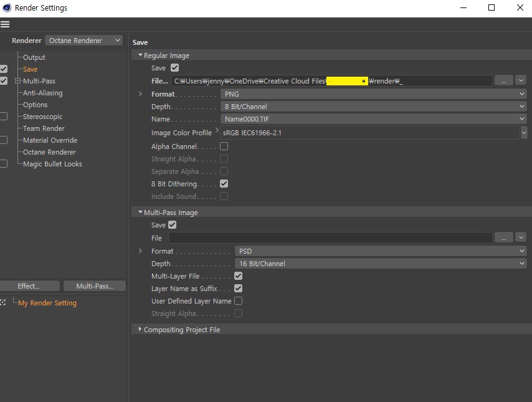Image resolution: width=532 pixels, height=402 pixels.
Task: Select Output in the settings tree
Action: (34, 57)
